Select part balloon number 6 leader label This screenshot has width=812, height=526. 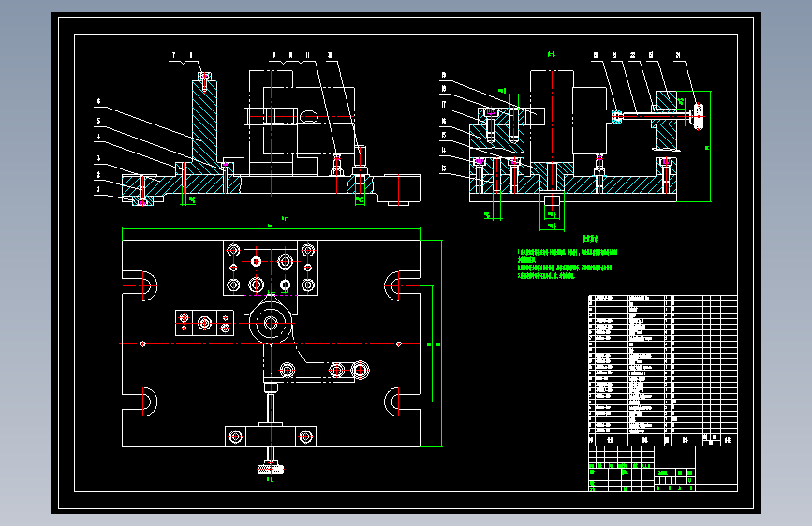98,101
